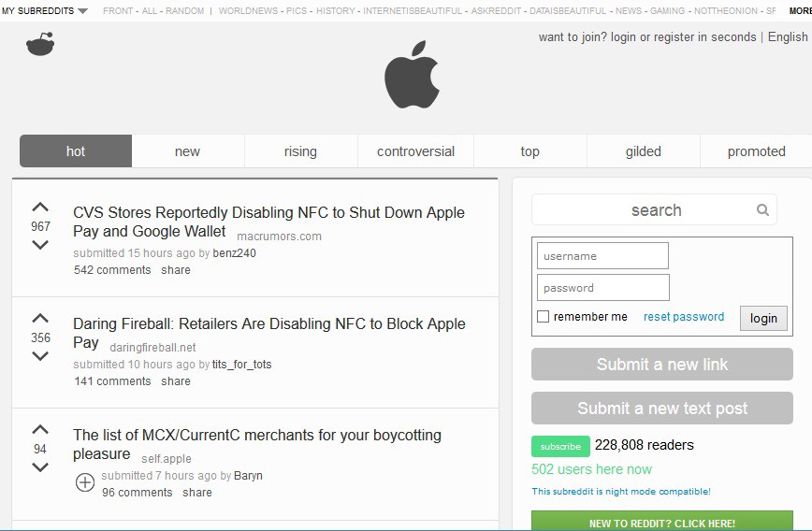
Task: Open 96 comments on MCX post
Action: tap(138, 492)
